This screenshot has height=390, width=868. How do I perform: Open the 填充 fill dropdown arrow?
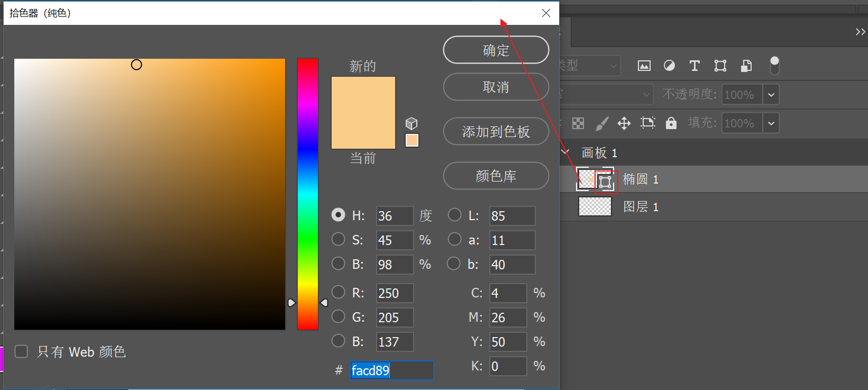point(771,123)
